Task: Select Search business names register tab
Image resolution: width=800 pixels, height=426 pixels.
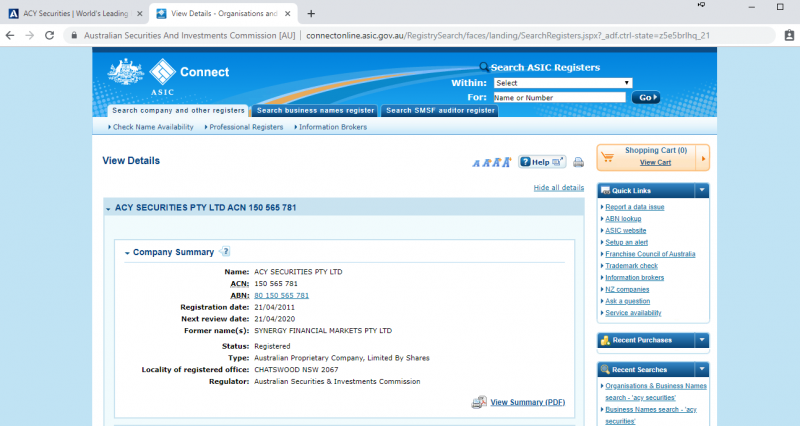Action: (315, 111)
